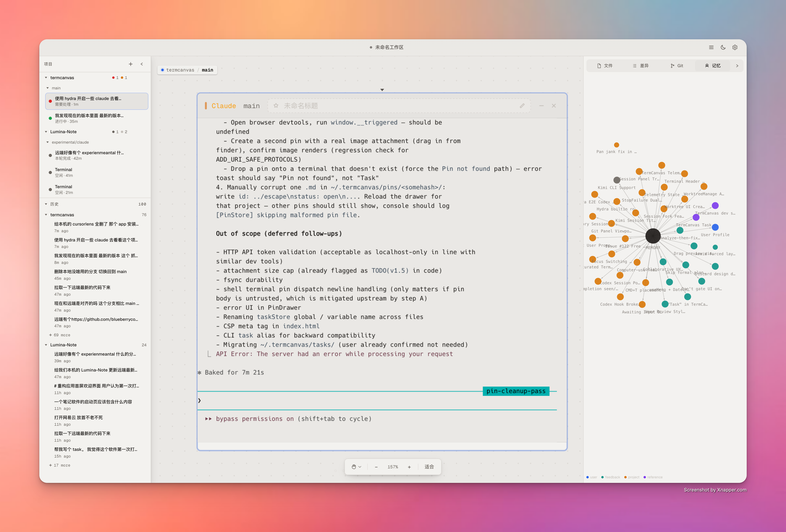Switch to the 差异 tab
The image size is (786, 532).
pyautogui.click(x=641, y=66)
